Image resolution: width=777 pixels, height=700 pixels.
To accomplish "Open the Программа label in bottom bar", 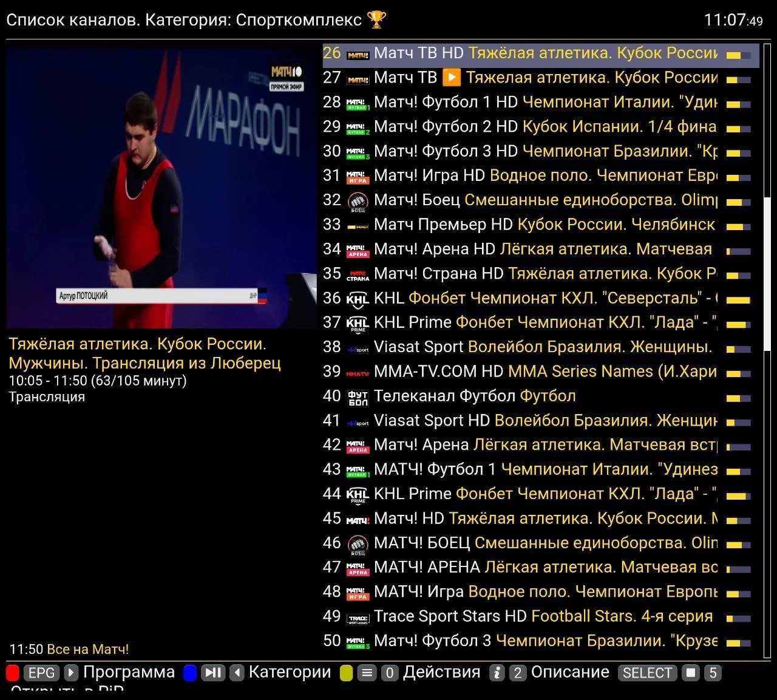I will pos(129,672).
